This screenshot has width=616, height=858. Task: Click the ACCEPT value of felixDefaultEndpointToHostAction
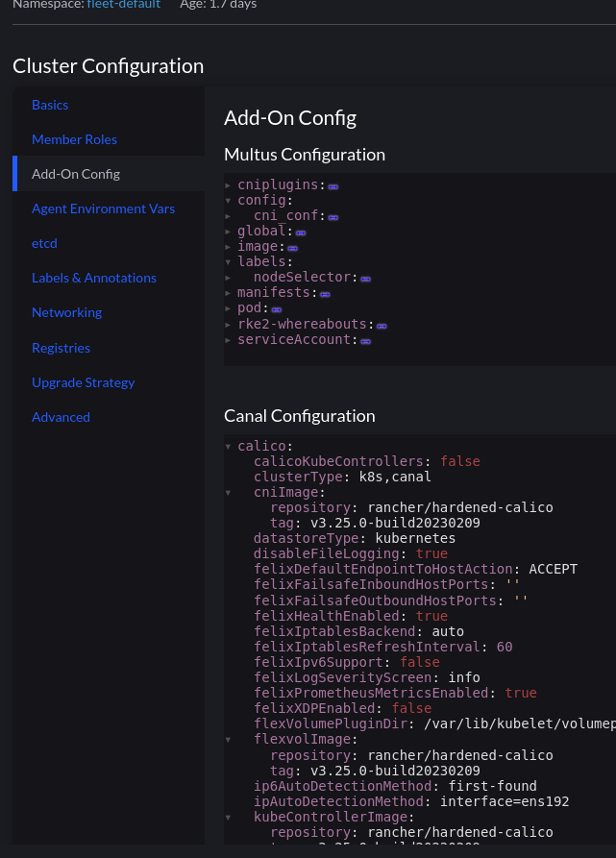click(554, 569)
